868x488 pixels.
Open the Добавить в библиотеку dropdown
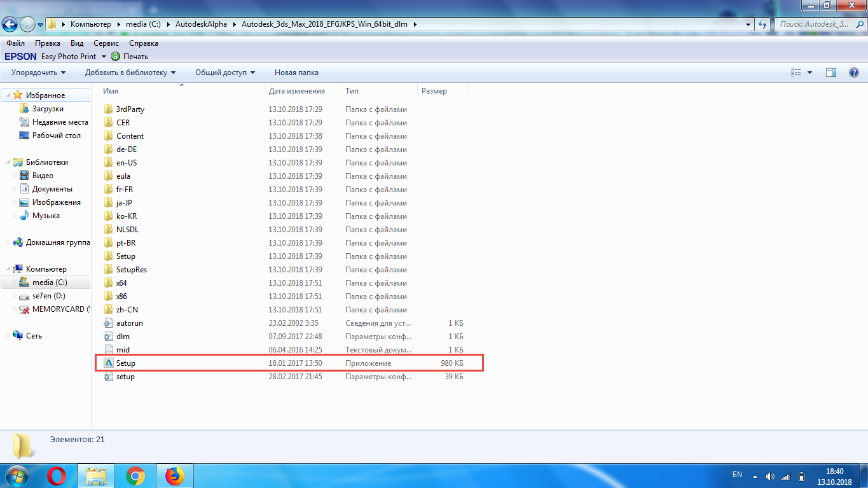pos(130,73)
